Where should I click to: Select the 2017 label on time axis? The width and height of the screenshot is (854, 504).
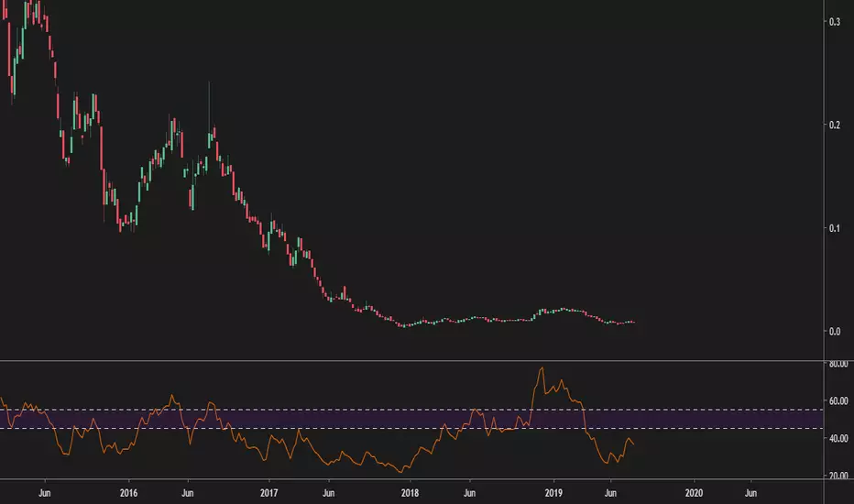click(269, 493)
